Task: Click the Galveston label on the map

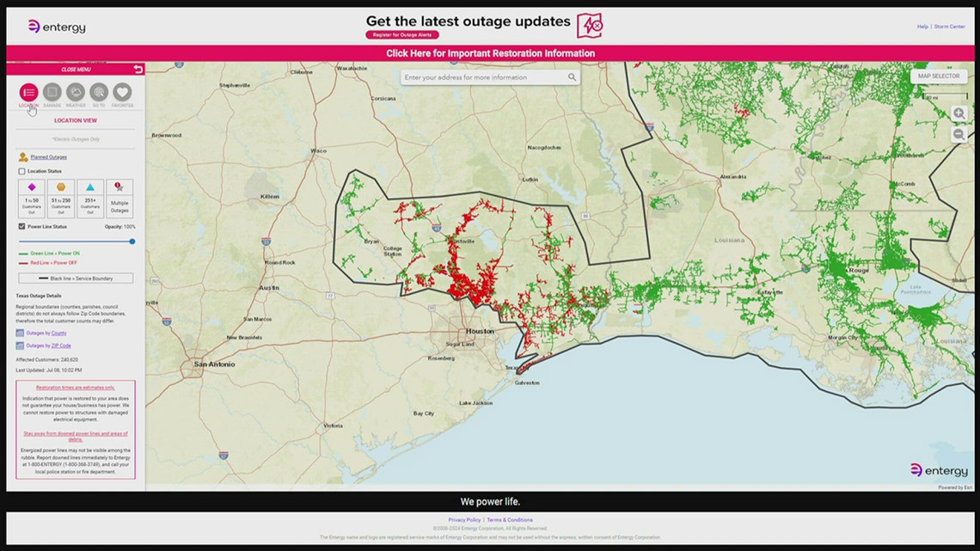Action: (x=527, y=383)
